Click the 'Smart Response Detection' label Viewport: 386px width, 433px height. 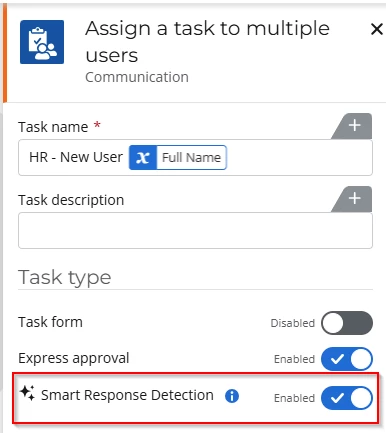pyautogui.click(x=127, y=395)
